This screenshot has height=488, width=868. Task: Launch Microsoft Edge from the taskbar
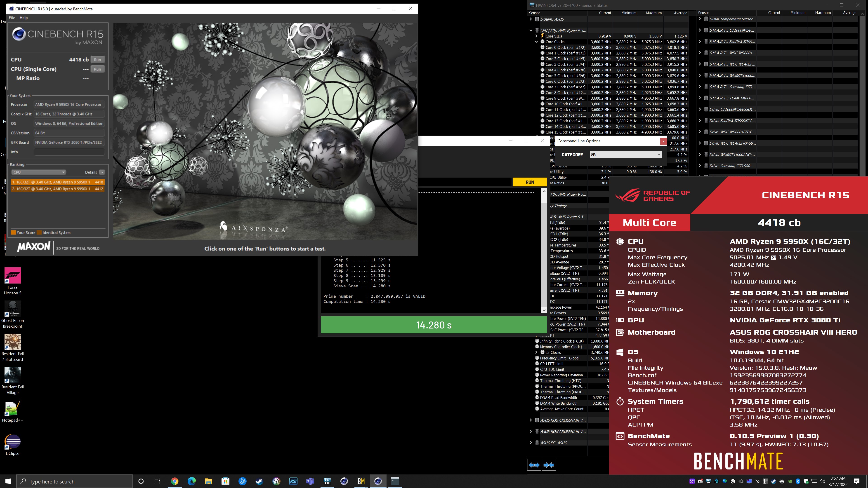(191, 481)
